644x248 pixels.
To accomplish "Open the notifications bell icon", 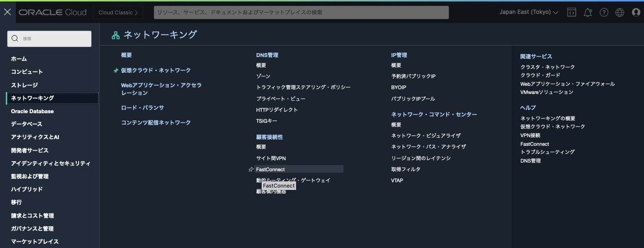I will point(587,12).
